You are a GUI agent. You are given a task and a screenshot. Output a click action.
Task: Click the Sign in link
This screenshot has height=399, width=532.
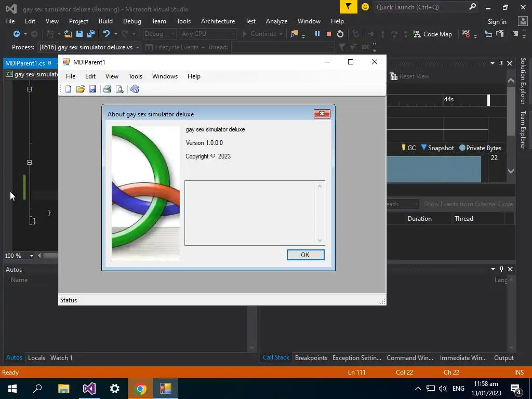point(497,22)
